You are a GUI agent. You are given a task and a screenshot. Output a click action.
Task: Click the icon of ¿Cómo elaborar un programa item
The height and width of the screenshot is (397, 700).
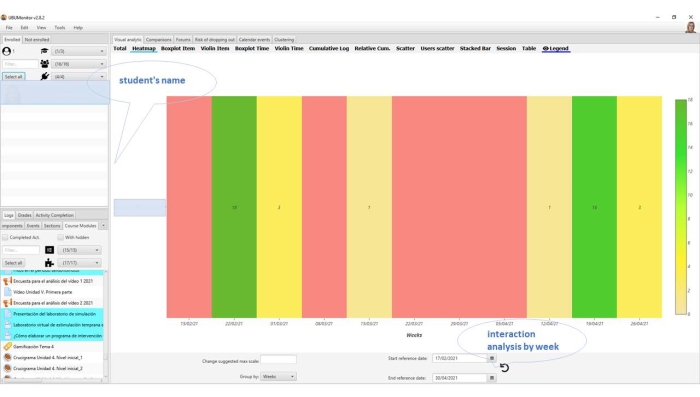[8, 335]
